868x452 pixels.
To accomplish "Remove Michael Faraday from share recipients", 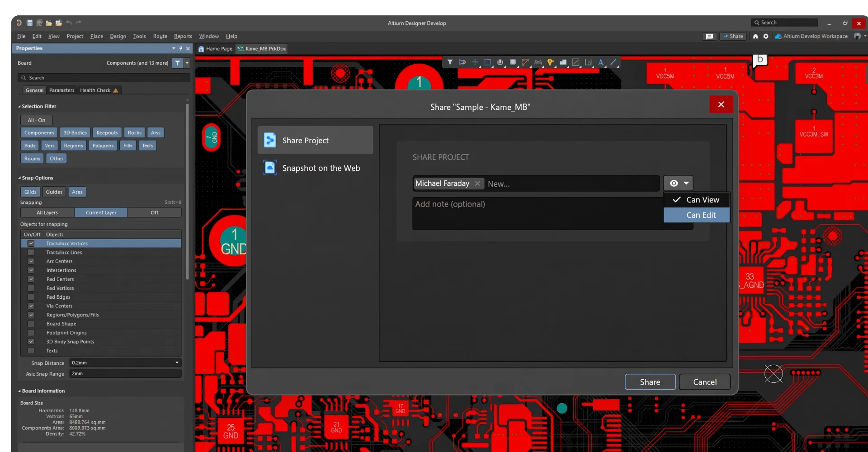I will (477, 184).
